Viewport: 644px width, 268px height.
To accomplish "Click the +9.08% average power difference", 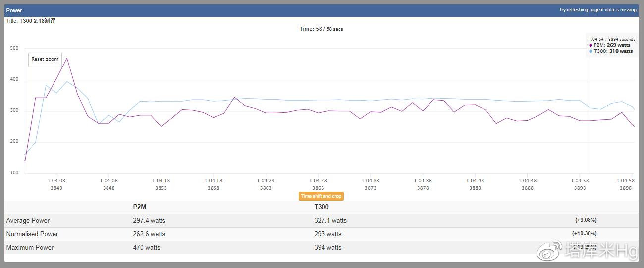I will point(586,220).
